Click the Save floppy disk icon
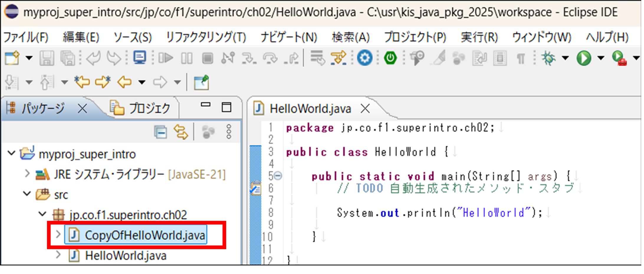Image resolution: width=644 pixels, height=274 pixels. (x=47, y=58)
